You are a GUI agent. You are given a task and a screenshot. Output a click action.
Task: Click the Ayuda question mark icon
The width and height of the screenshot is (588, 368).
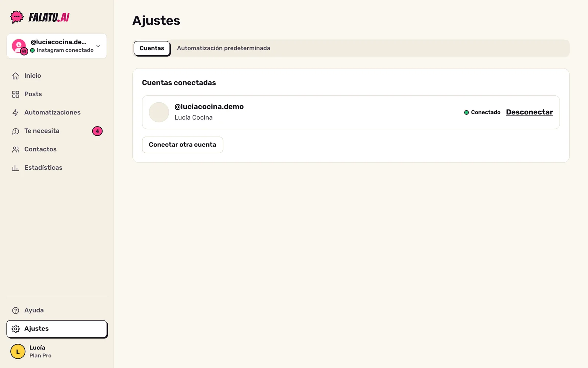(x=15, y=310)
